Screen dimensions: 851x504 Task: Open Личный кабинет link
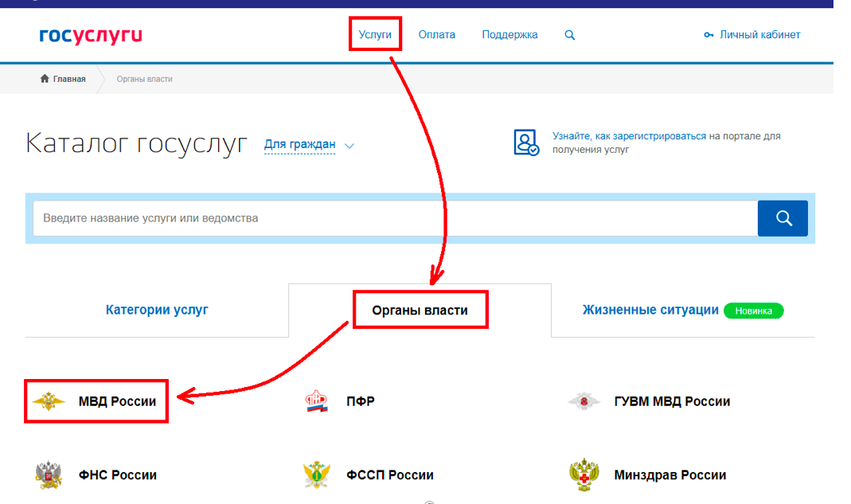pos(759,35)
